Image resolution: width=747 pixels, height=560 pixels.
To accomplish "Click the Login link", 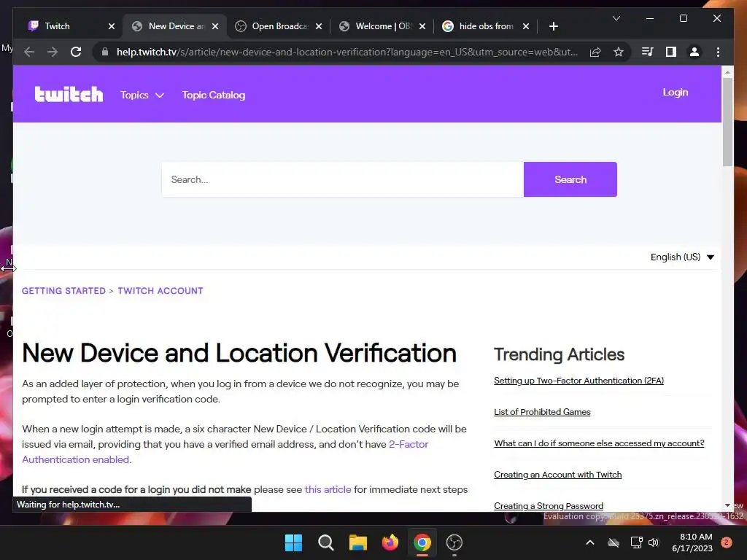I will tap(675, 93).
